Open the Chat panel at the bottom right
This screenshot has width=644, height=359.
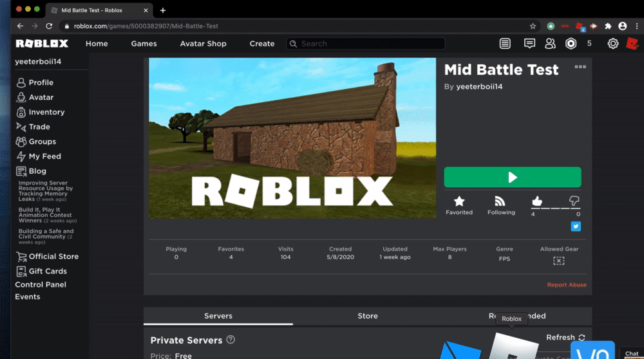click(631, 354)
